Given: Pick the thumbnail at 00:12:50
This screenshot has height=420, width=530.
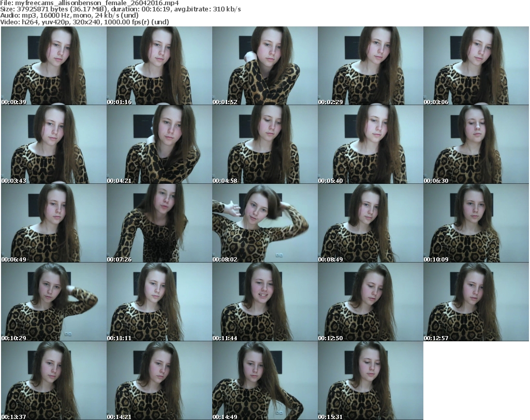Looking at the screenshot, I should [371, 302].
